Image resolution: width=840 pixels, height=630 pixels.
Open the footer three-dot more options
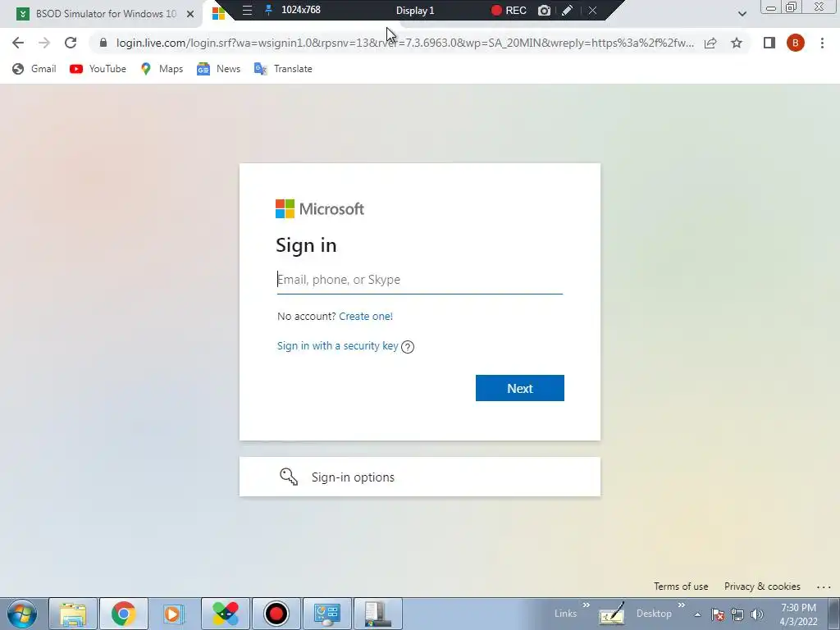point(824,587)
